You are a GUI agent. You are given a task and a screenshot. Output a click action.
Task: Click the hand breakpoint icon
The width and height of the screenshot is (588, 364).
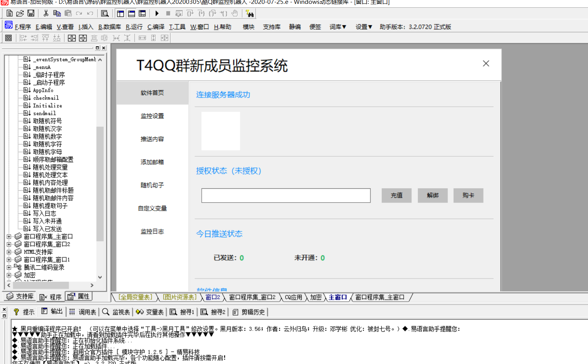[x=235, y=13]
